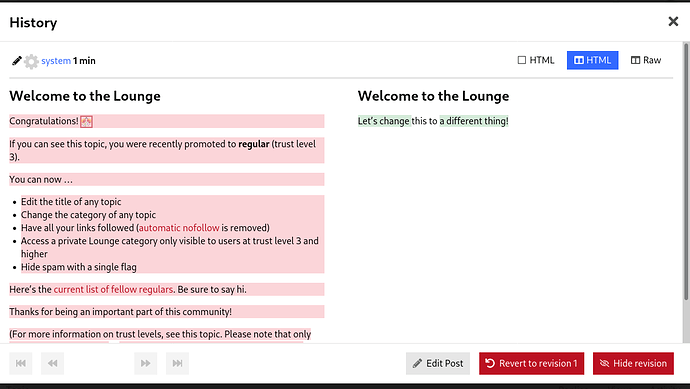Click the 'History' dialog heading
The width and height of the screenshot is (690, 389).
(x=33, y=22)
